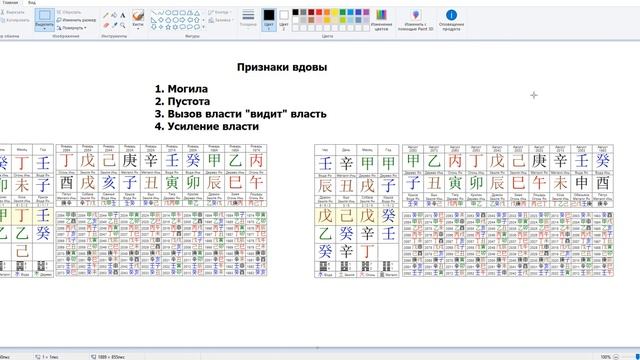640x360 pixels.
Task: Select the Color picker eyedropper tool
Action: point(114,25)
